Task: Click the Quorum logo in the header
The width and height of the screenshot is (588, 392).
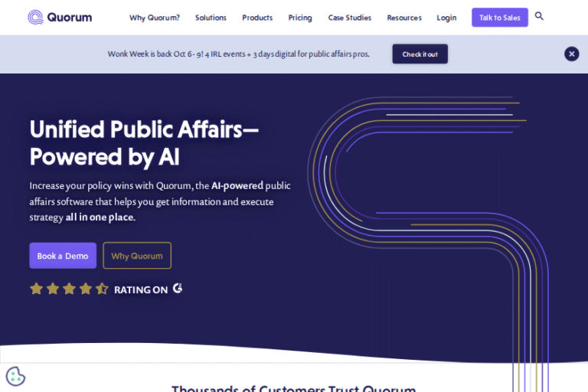Action: click(x=60, y=17)
